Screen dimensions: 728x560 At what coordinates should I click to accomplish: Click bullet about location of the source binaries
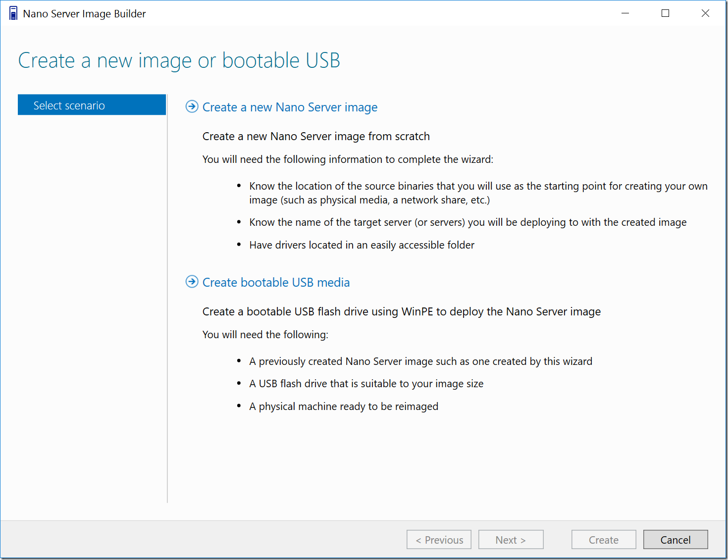[x=478, y=193]
